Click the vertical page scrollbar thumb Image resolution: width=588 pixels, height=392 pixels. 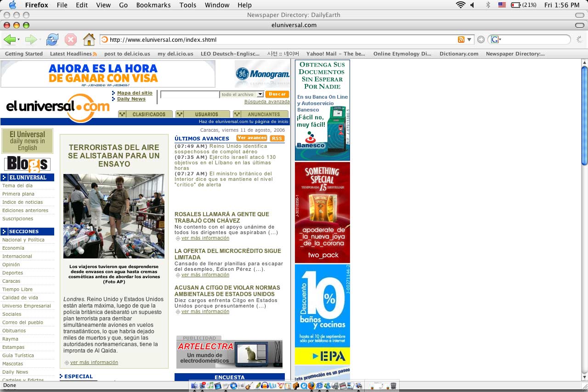tap(584, 115)
